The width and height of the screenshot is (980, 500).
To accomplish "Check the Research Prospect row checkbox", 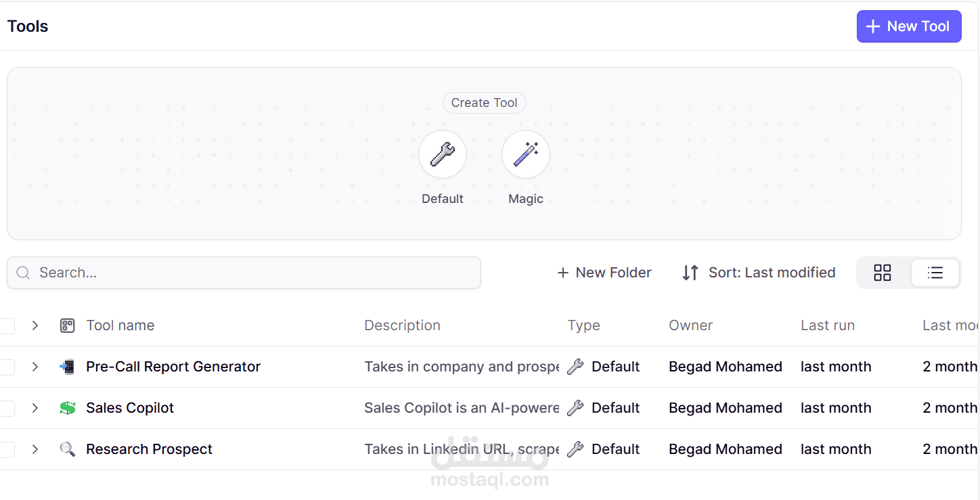I will [7, 450].
